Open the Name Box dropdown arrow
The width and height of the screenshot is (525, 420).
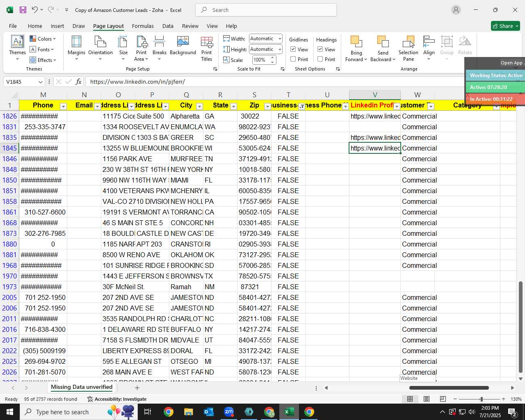(x=40, y=82)
